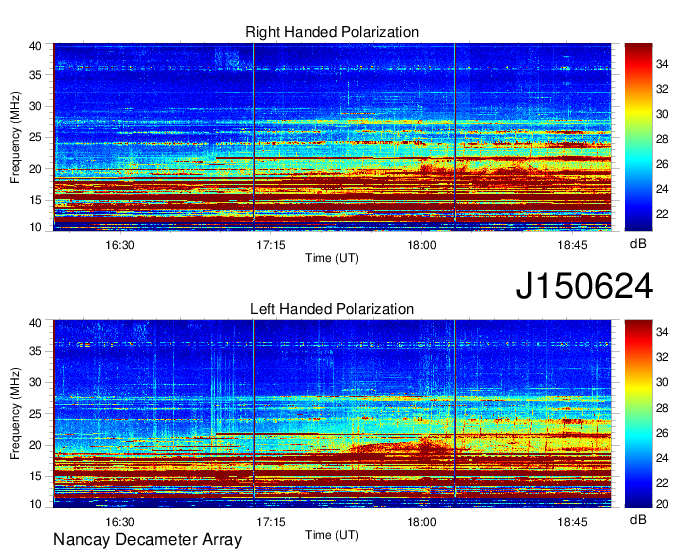Image resolution: width=680 pixels, height=552 pixels.
Task: Click the 16:30 tick label on bottom plot
Action: 120,522
